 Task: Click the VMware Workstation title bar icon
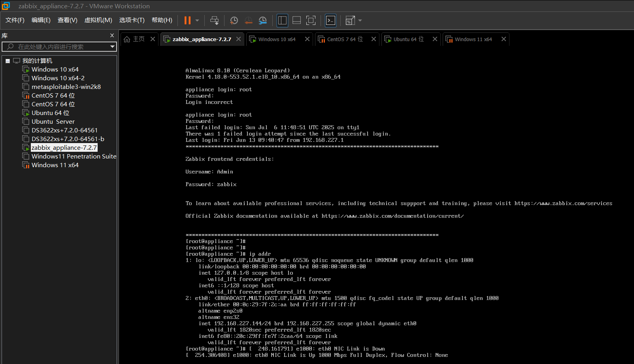click(x=6, y=6)
